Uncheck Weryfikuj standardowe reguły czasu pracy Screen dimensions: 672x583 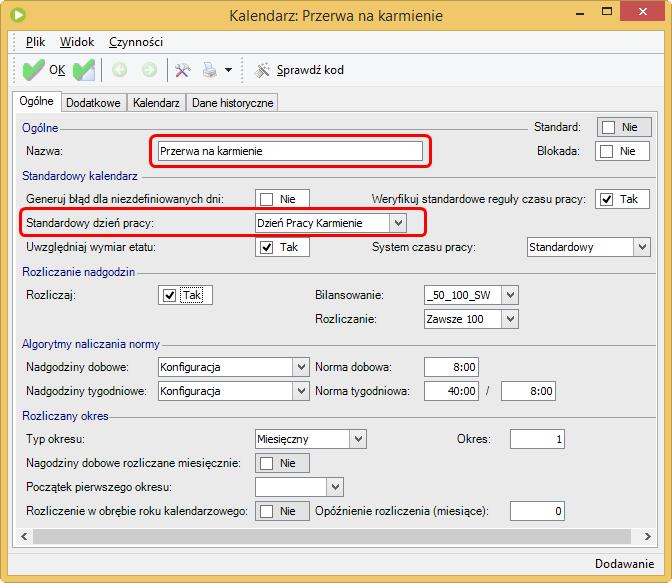606,199
